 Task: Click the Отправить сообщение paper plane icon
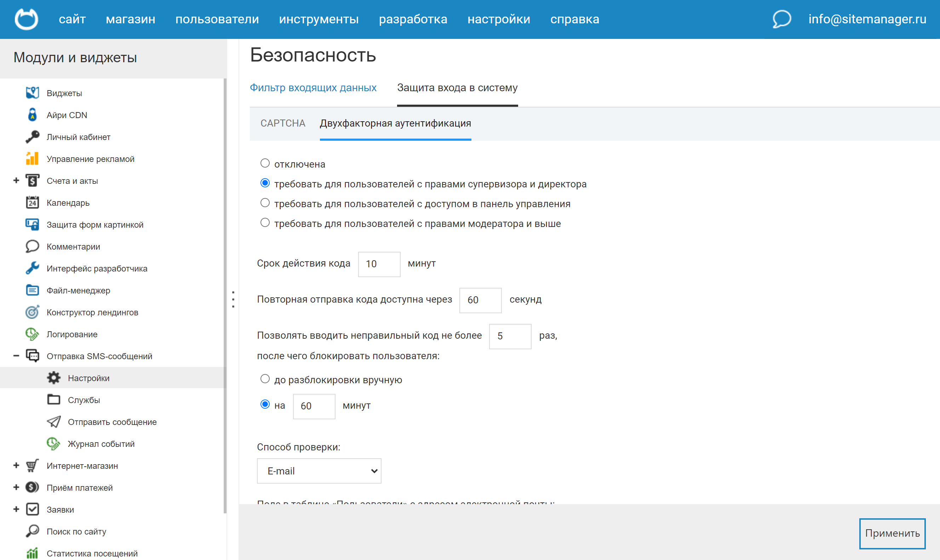(54, 421)
